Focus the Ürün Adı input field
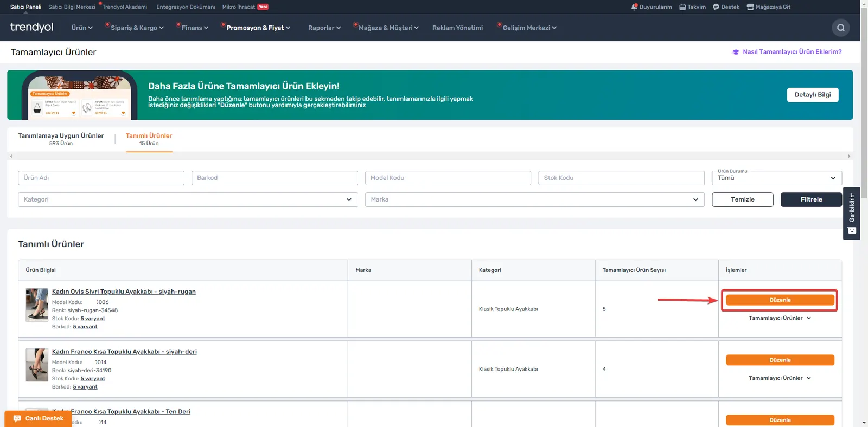The width and height of the screenshot is (868, 427). click(x=101, y=178)
